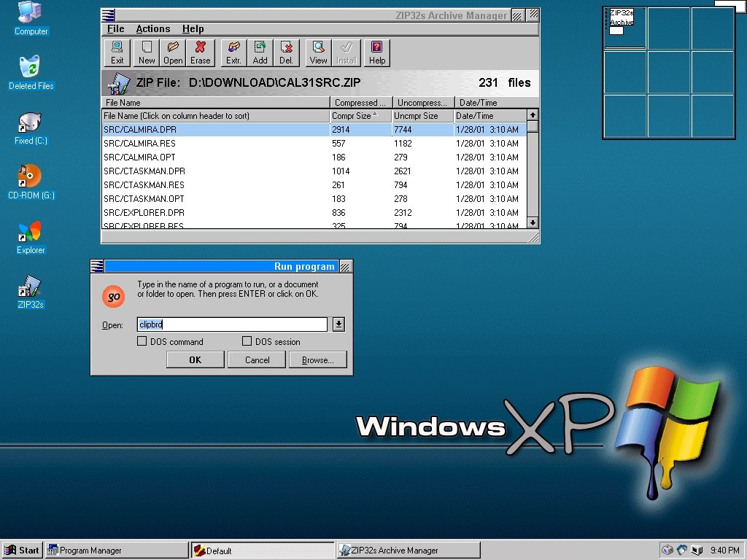The width and height of the screenshot is (747, 560).
Task: Delete entry with the Del. icon
Action: tap(287, 52)
